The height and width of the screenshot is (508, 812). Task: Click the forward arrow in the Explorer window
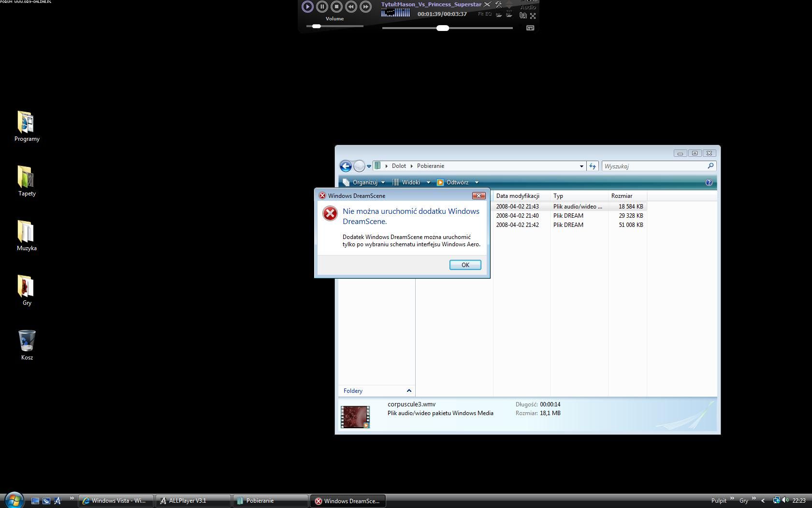coord(359,166)
